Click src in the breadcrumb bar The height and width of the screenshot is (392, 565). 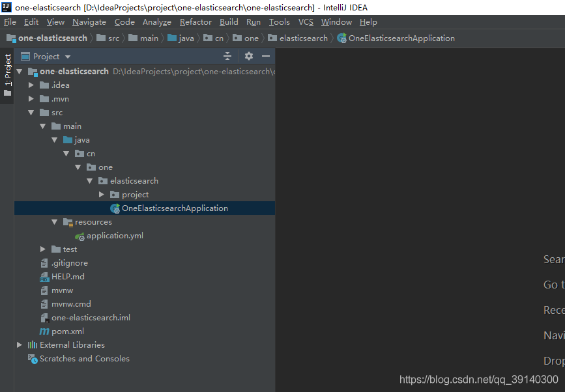coord(113,38)
